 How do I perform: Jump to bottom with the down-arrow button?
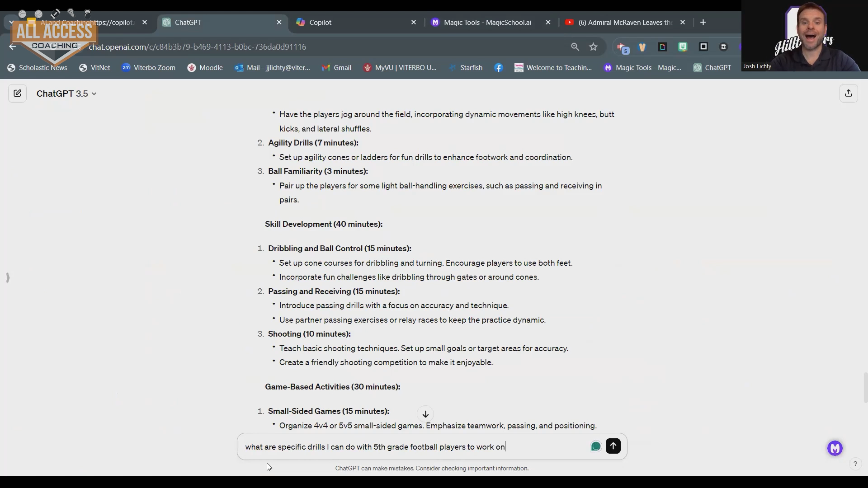point(425,414)
